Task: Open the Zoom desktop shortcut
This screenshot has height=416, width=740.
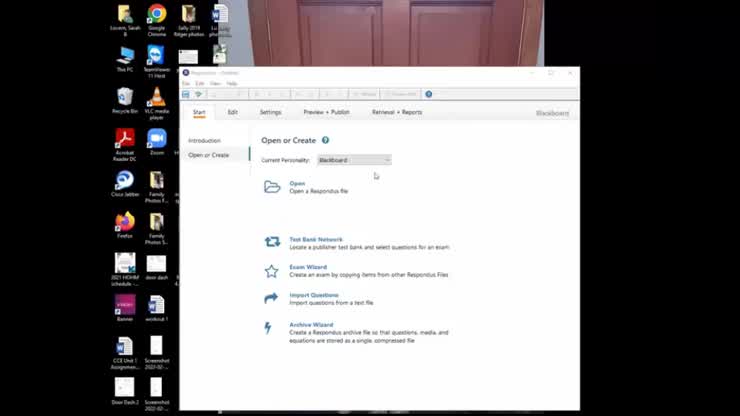Action: coord(157,139)
